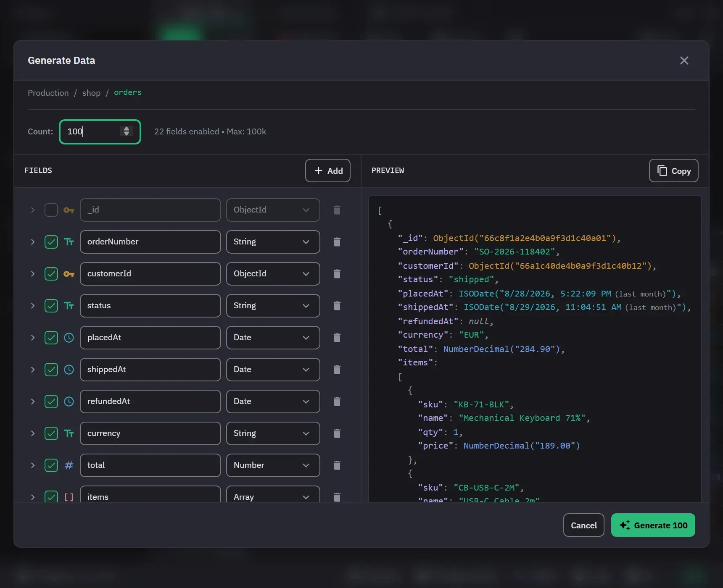The width and height of the screenshot is (723, 588).
Task: Uncheck the status field checkbox
Action: point(51,306)
